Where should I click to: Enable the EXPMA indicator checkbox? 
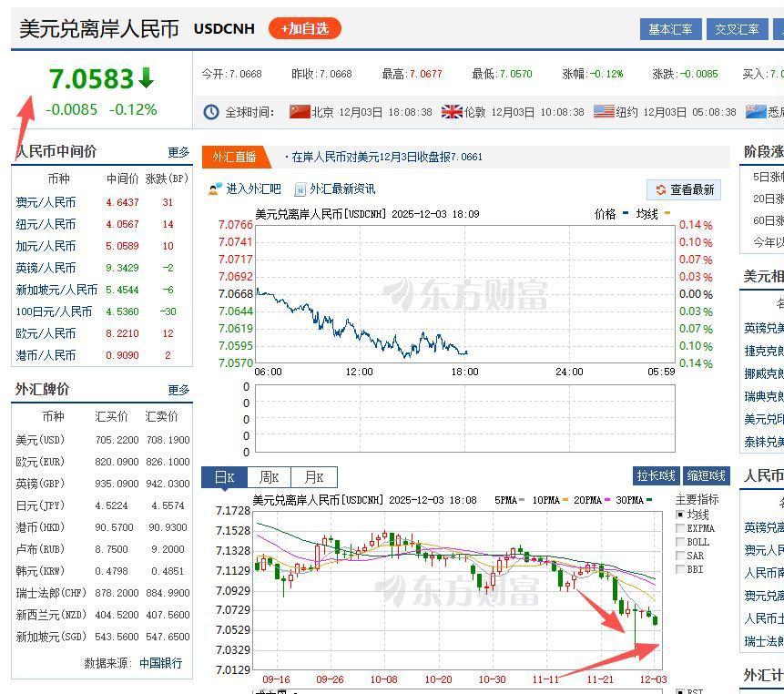coord(679,527)
